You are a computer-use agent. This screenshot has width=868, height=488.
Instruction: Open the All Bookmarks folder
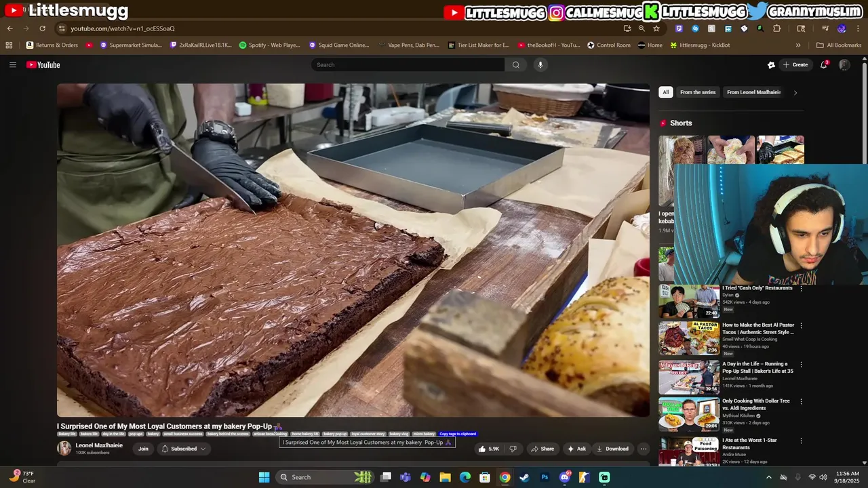(839, 45)
